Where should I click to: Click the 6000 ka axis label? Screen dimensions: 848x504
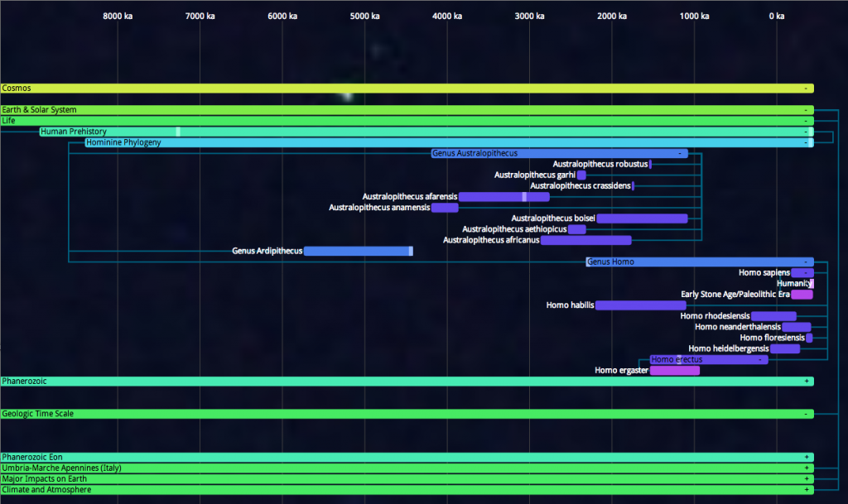click(282, 17)
